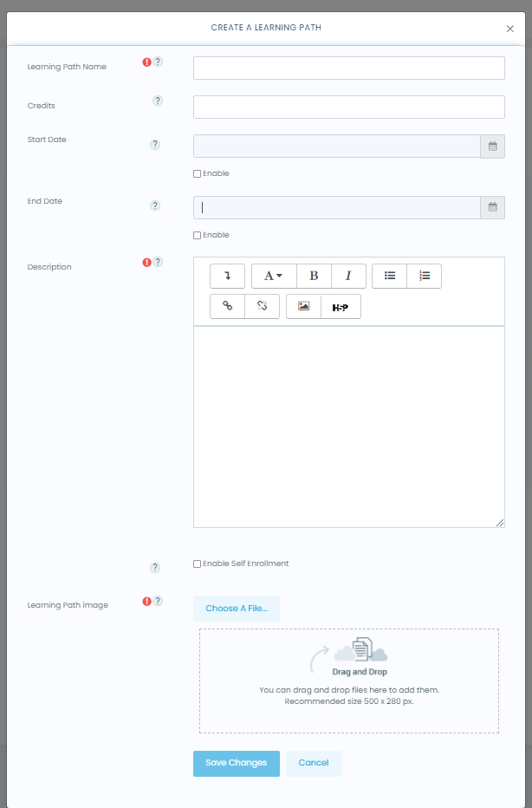532x808 pixels.
Task: Click Choose A File button
Action: pos(236,609)
